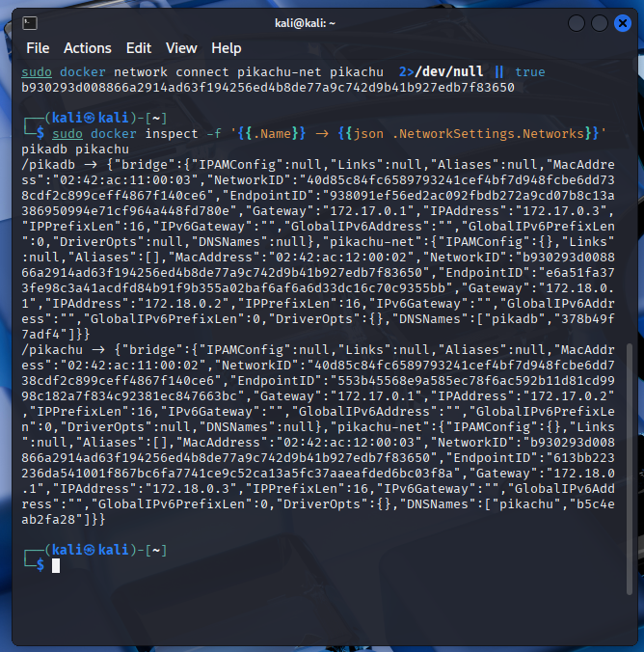Place cursor at the empty bottom prompt
This screenshot has width=644, height=652.
coord(57,565)
